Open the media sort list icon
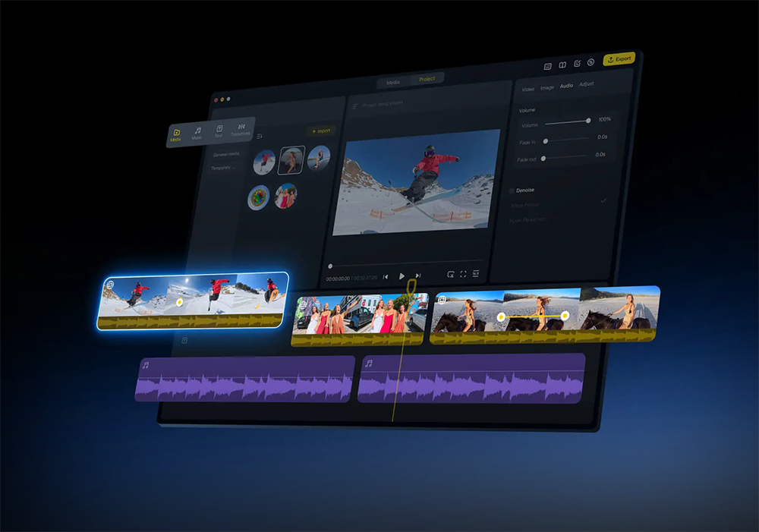The height and width of the screenshot is (532, 759). (260, 137)
